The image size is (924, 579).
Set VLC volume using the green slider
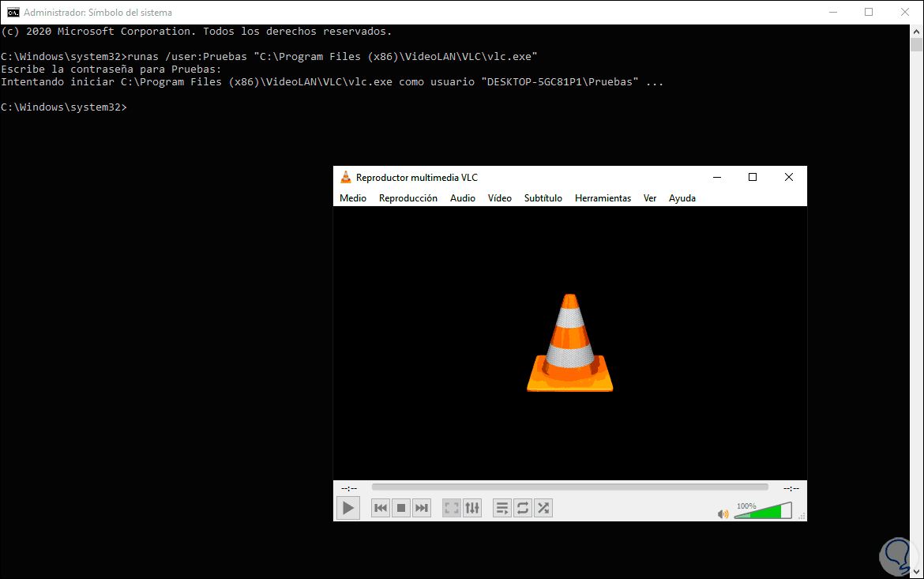click(763, 510)
